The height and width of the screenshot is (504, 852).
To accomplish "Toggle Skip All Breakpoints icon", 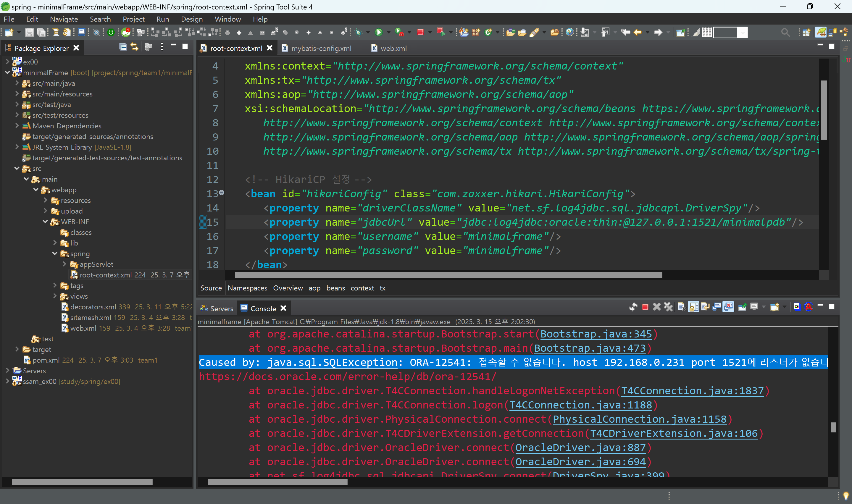I will pyautogui.click(x=96, y=32).
